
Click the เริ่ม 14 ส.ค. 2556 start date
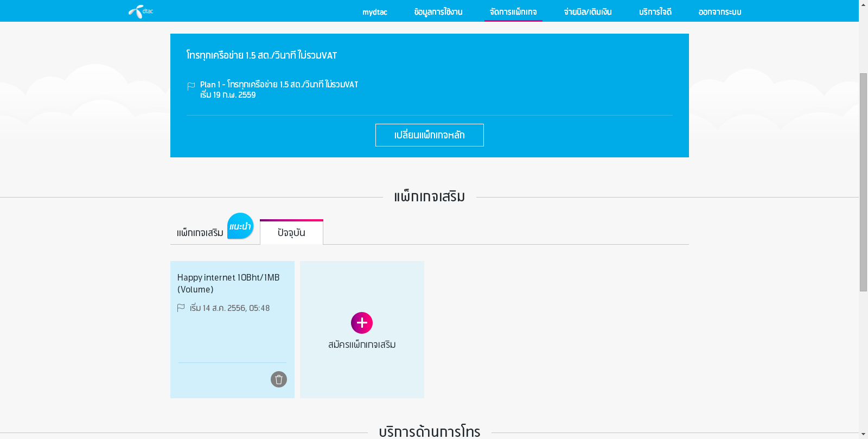[229, 308]
